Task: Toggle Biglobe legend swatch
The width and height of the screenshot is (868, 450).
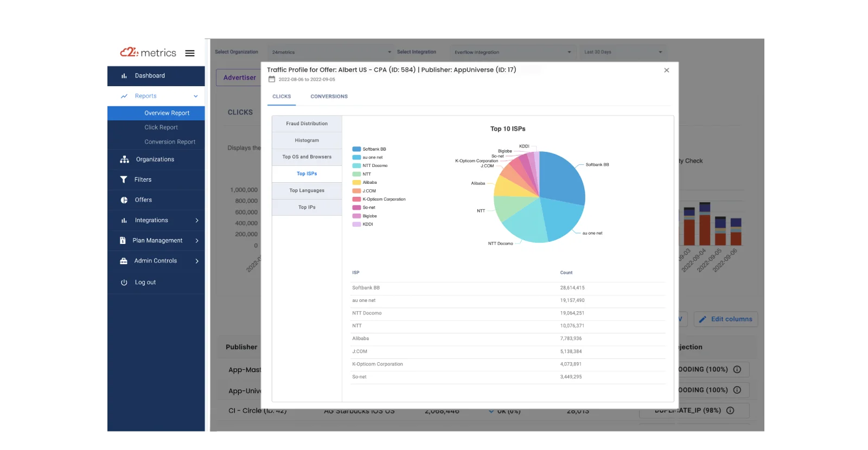Action: pos(356,216)
